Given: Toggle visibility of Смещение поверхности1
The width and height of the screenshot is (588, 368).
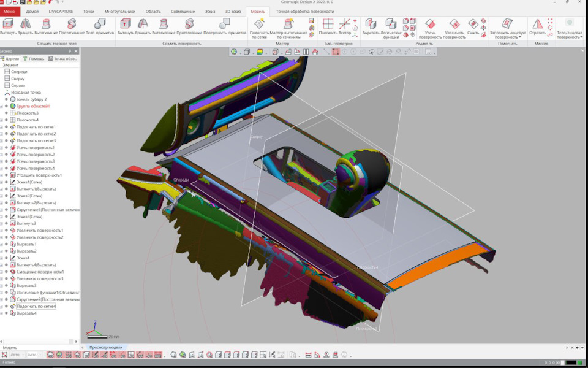Looking at the screenshot, I should (x=6, y=272).
